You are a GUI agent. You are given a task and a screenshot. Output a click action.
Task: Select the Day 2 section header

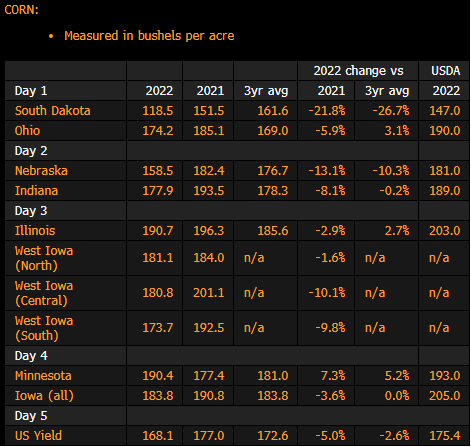click(31, 151)
